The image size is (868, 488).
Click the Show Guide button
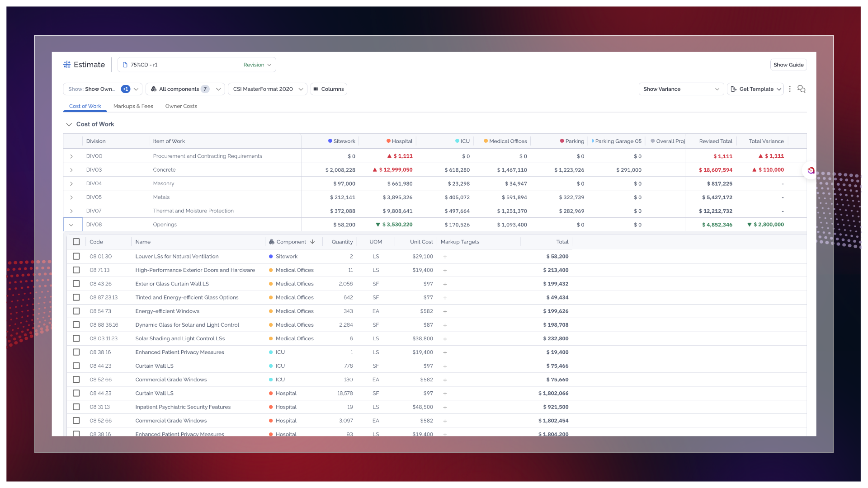(x=788, y=65)
